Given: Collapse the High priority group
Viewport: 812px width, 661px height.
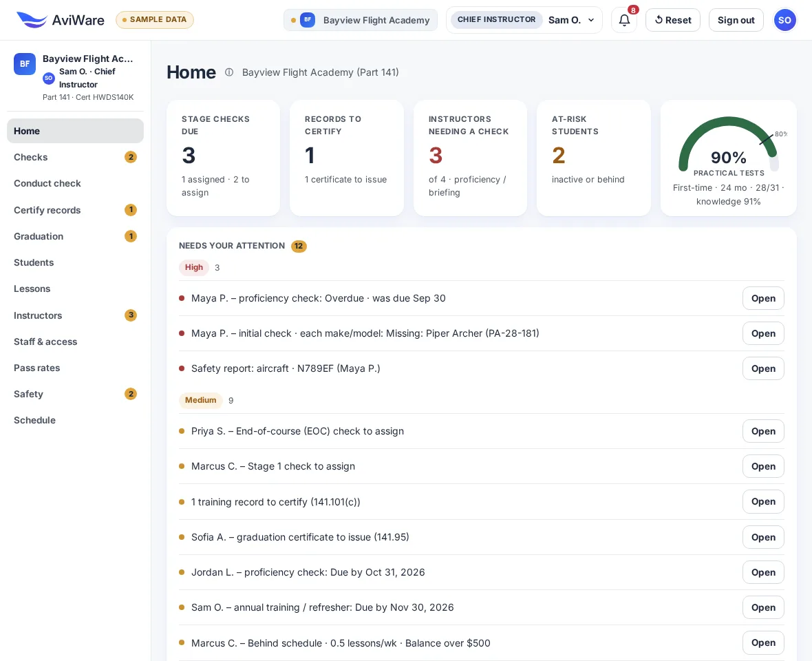Looking at the screenshot, I should (194, 267).
